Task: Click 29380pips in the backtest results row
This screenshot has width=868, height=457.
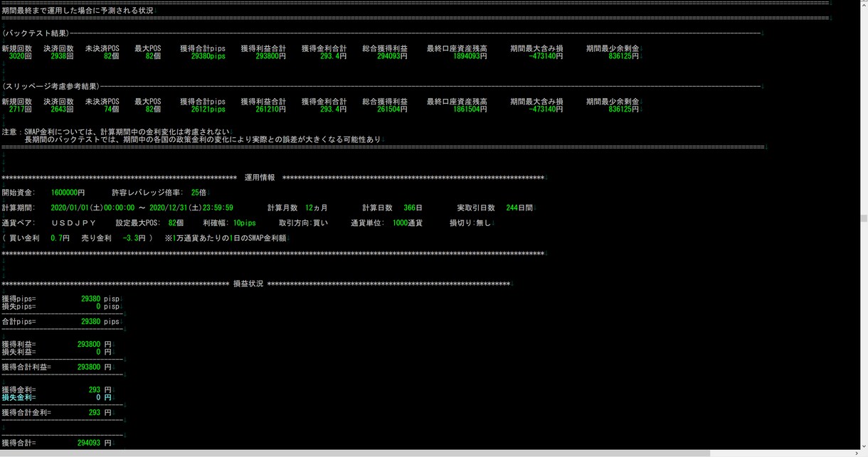Action: tap(208, 56)
